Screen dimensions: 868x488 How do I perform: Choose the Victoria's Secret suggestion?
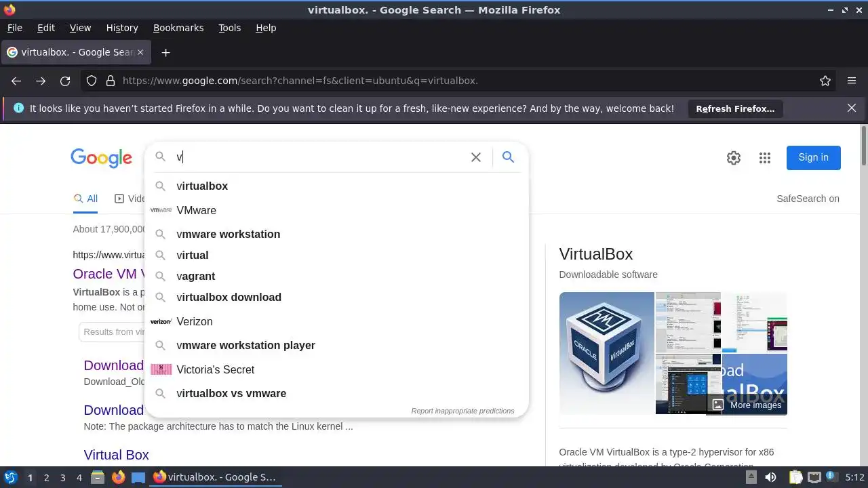tap(336, 369)
